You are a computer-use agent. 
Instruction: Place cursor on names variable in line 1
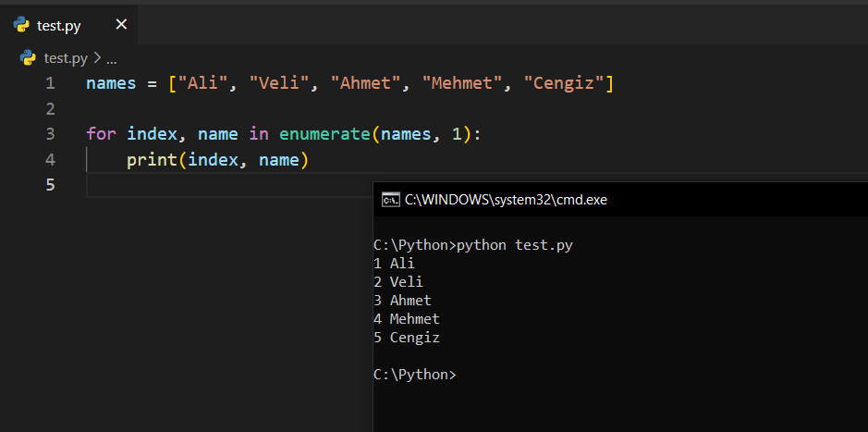[x=111, y=83]
